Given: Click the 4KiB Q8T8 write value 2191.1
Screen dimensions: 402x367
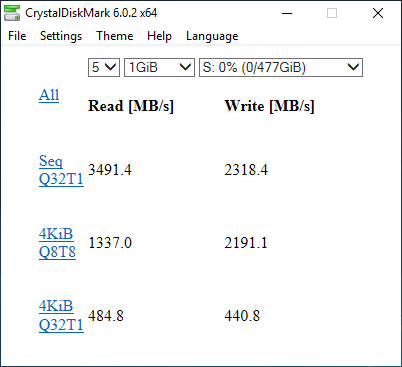Looking at the screenshot, I should [246, 243].
